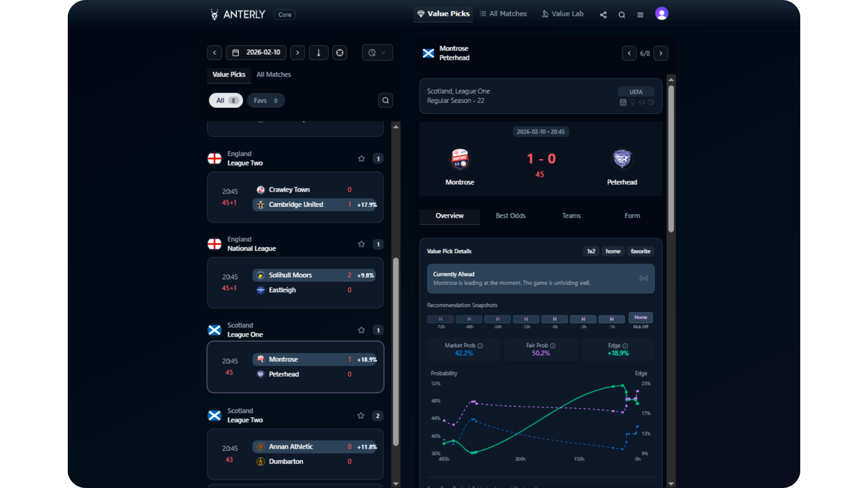Switch to the All Matches tab

tap(274, 74)
